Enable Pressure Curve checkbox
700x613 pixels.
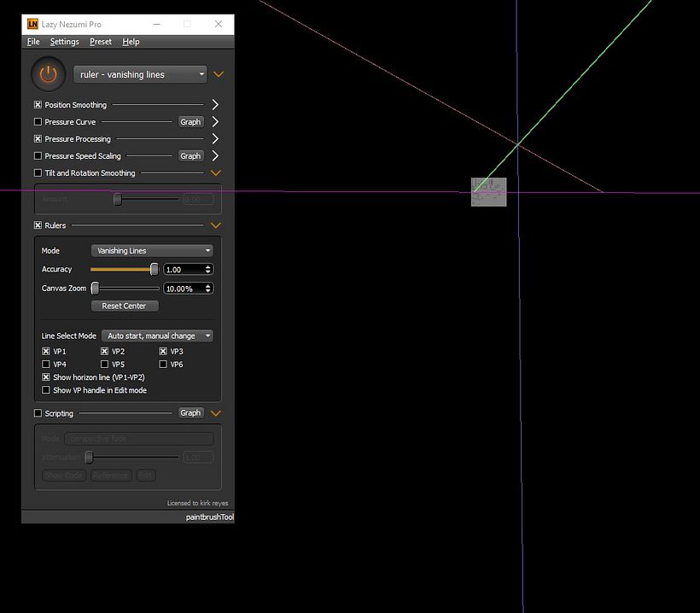click(x=38, y=121)
